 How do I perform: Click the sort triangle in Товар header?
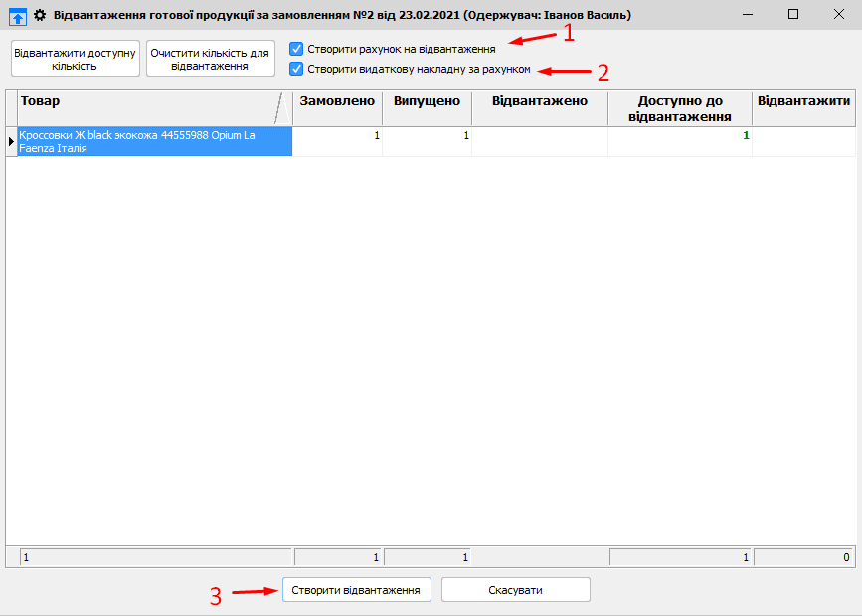pos(281,107)
